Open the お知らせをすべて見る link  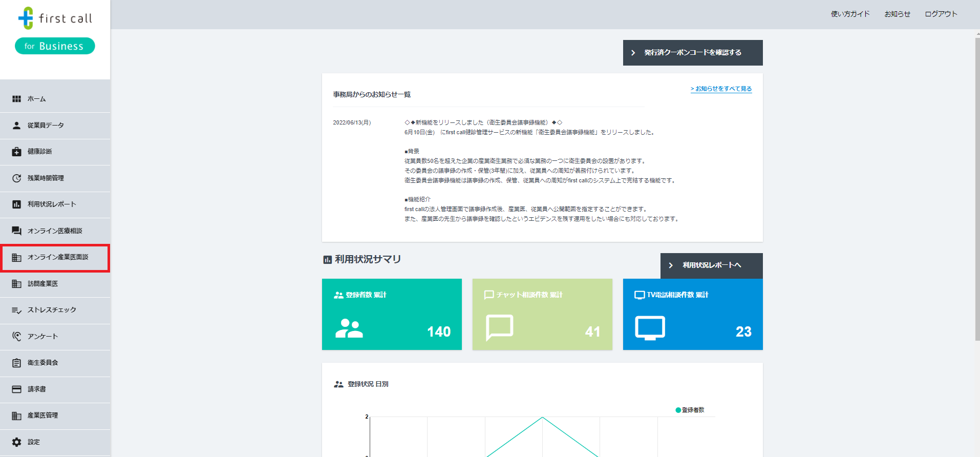721,89
